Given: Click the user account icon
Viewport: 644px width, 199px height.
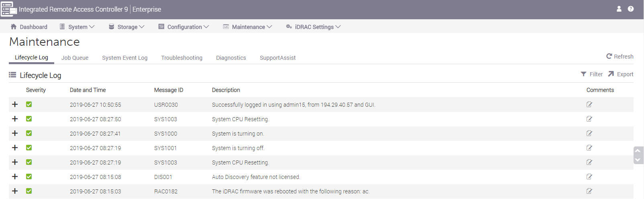Looking at the screenshot, I should 619,9.
